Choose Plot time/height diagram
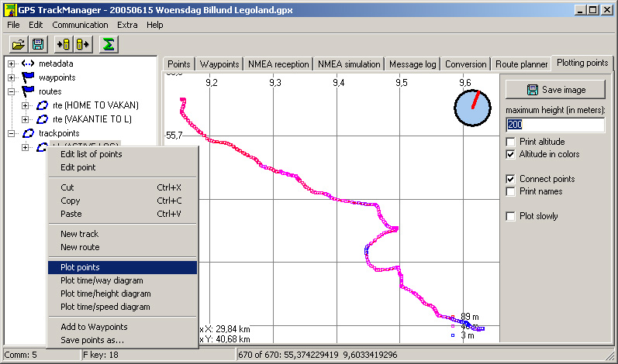The height and width of the screenshot is (364, 618). pyautogui.click(x=123, y=294)
